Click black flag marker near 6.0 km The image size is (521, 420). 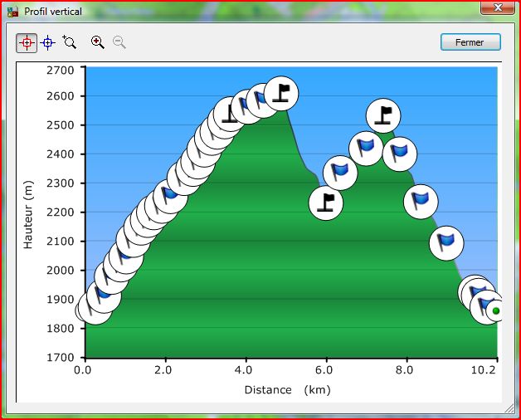pos(326,203)
